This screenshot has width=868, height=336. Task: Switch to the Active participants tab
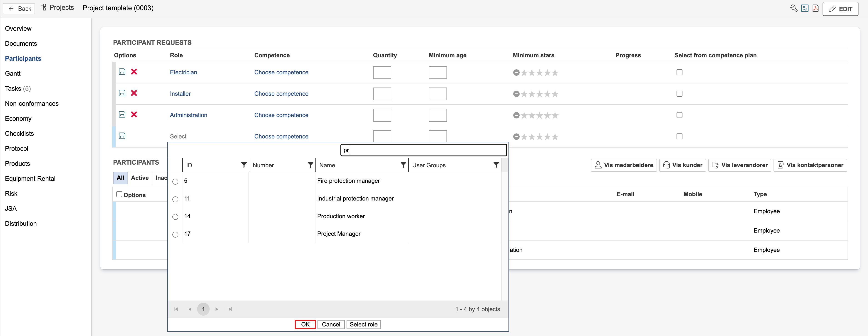[x=139, y=178]
